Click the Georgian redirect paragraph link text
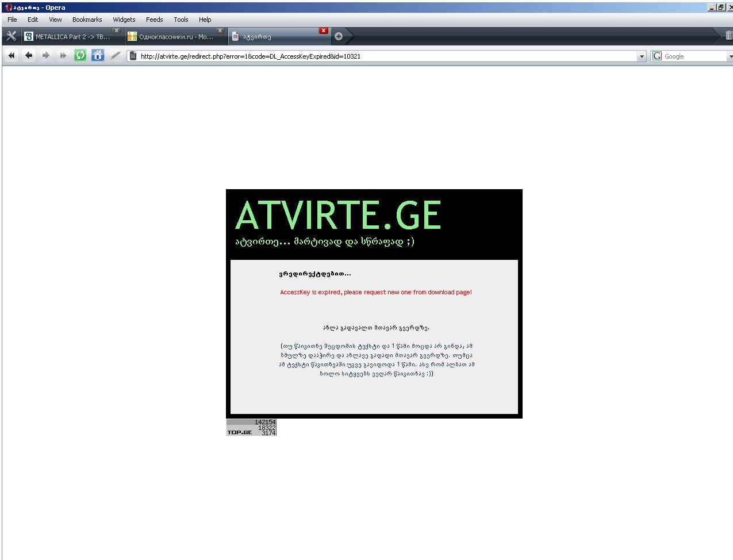Screen dimensions: 733x560 click(377, 360)
